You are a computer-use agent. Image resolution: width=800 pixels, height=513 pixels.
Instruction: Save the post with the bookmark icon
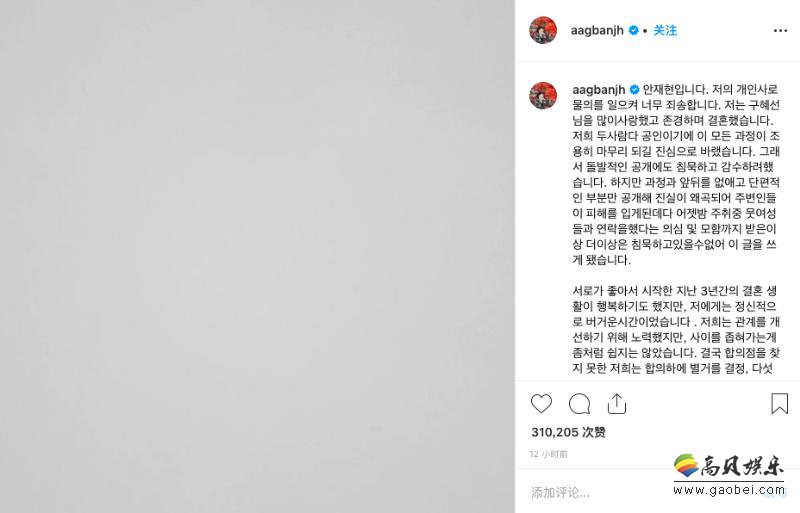pyautogui.click(x=779, y=403)
